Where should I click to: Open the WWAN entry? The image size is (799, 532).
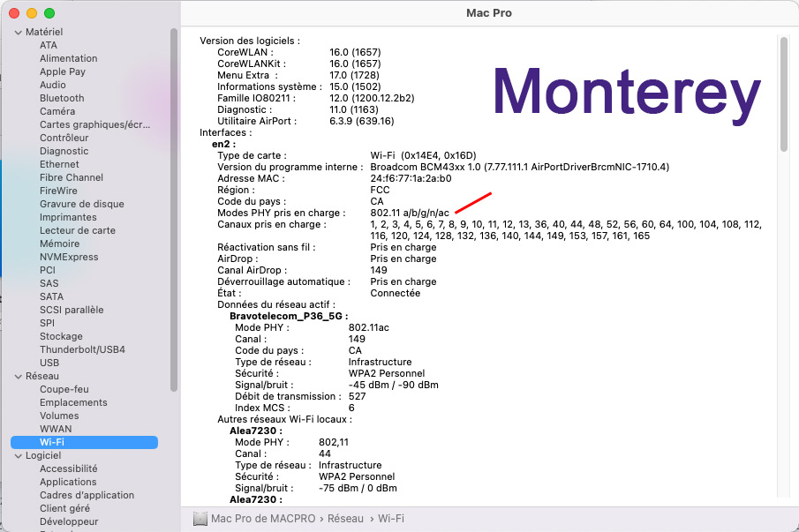tap(56, 429)
